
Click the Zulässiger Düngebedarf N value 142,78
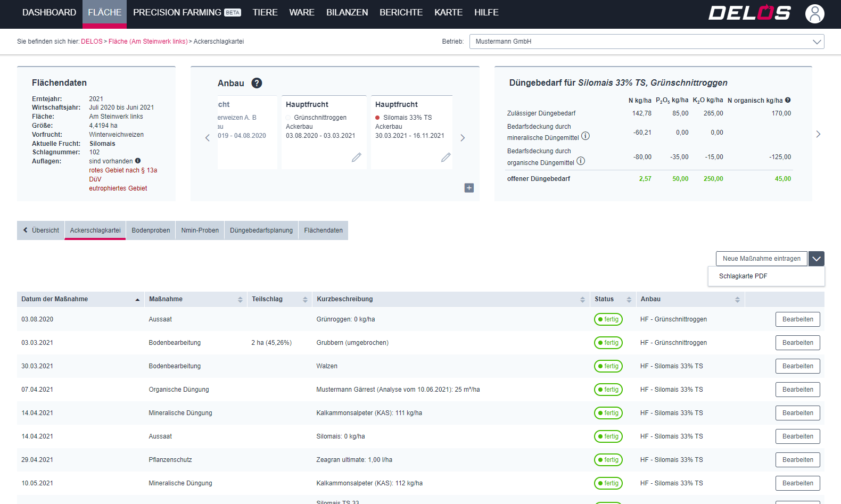point(642,113)
